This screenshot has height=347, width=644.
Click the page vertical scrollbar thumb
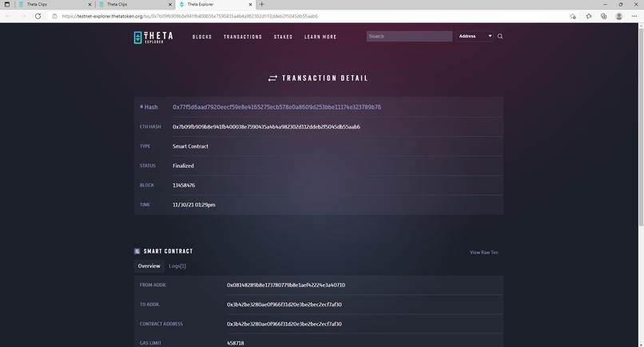[641, 126]
